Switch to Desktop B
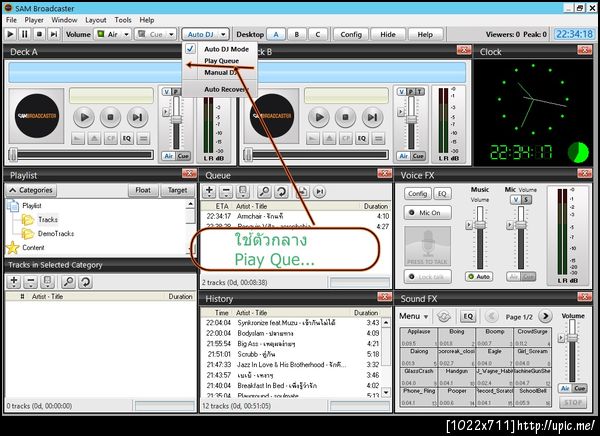Viewport: 600px width, 436px height. click(x=297, y=34)
